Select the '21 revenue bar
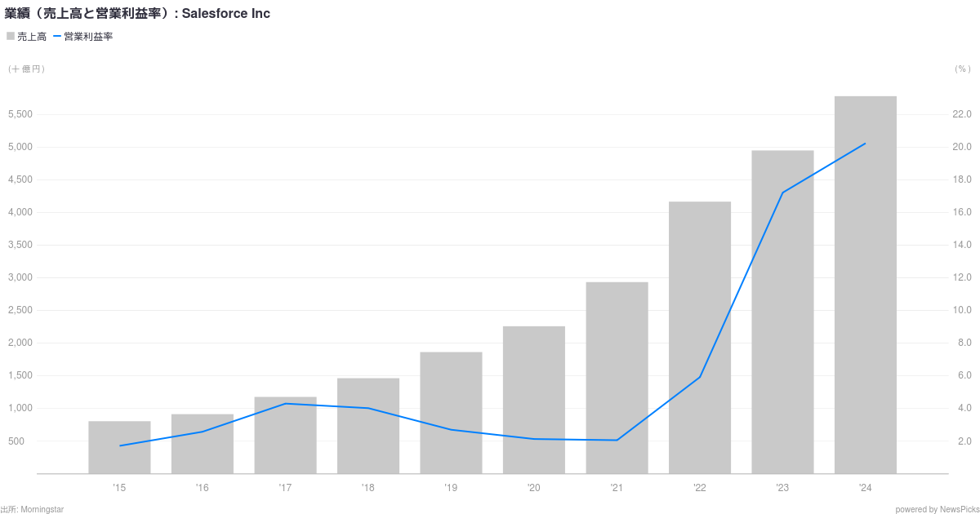Image resolution: width=980 pixels, height=514 pixels. point(617,378)
